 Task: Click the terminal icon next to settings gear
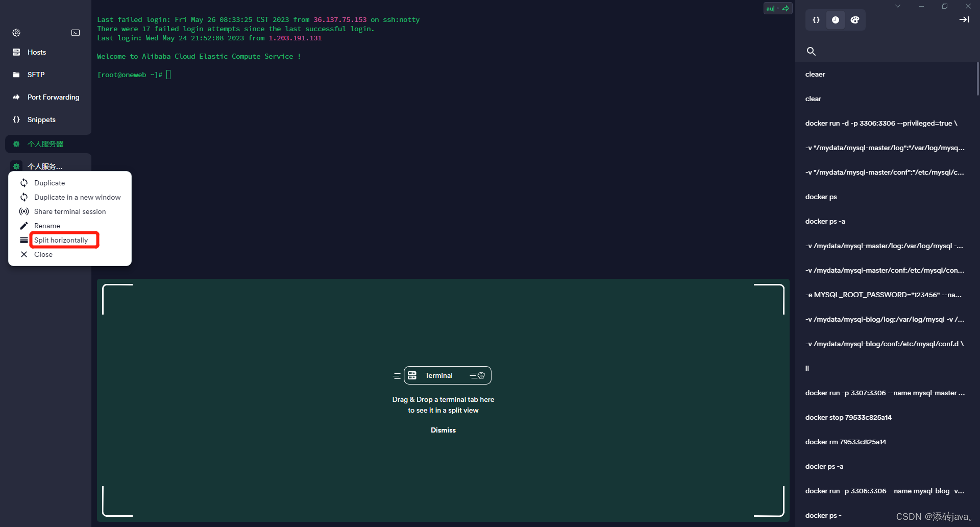pos(76,33)
